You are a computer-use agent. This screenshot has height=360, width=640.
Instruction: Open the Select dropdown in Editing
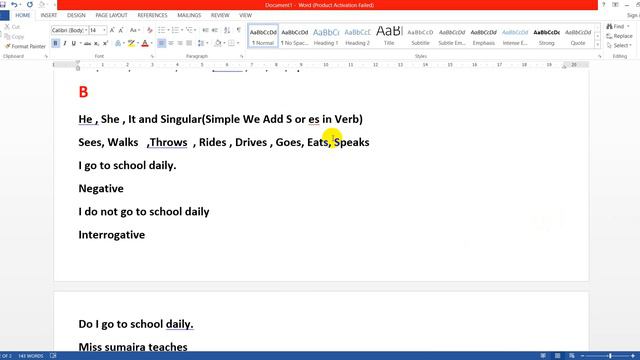[620, 45]
